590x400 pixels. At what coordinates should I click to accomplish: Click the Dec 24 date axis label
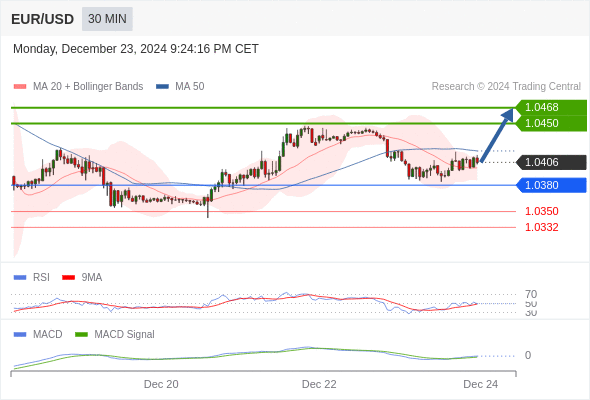click(x=481, y=384)
